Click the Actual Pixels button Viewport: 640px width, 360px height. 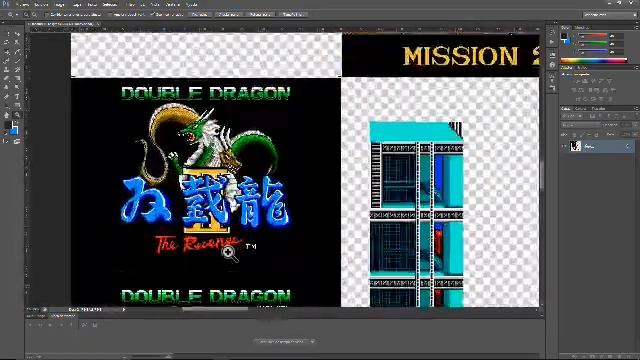(200, 14)
